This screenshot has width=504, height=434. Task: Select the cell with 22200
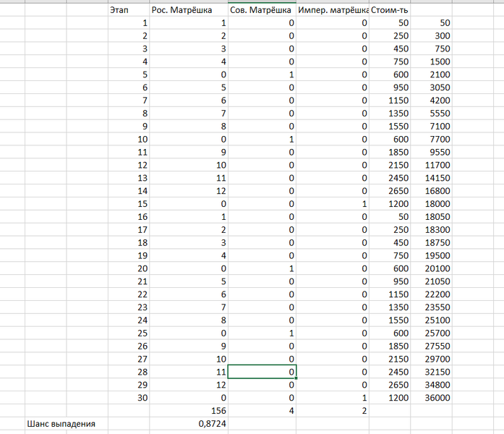pos(431,294)
